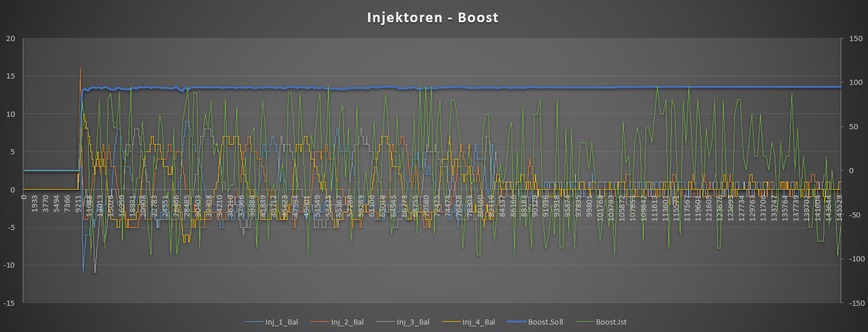Select the -15 label on left axis

point(9,303)
